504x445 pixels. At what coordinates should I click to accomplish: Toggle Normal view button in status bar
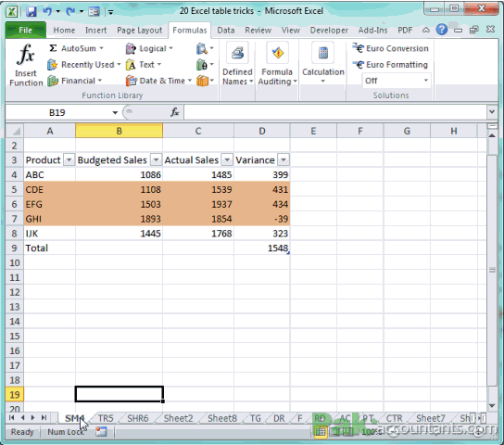click(x=321, y=432)
